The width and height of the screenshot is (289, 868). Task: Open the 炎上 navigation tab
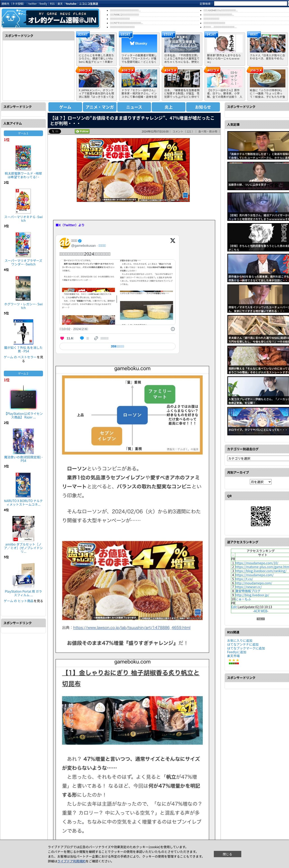[169, 107]
